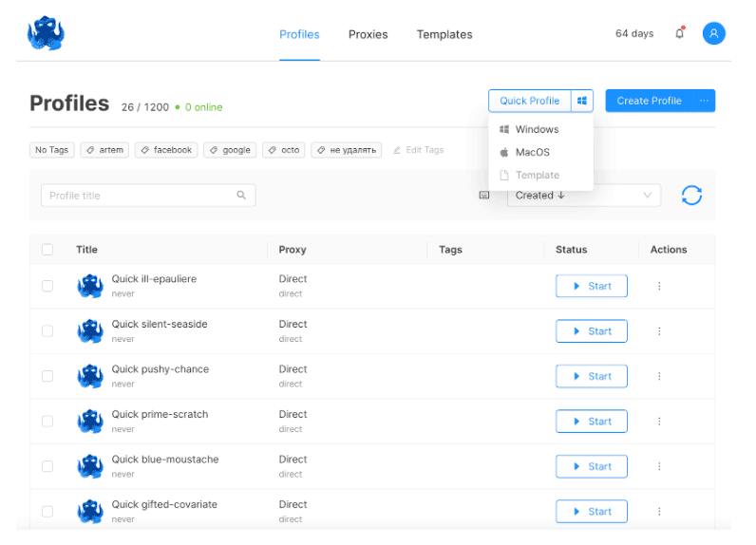Screen dimensions: 756x545
Task: Go to the Templates tab
Action: (444, 34)
